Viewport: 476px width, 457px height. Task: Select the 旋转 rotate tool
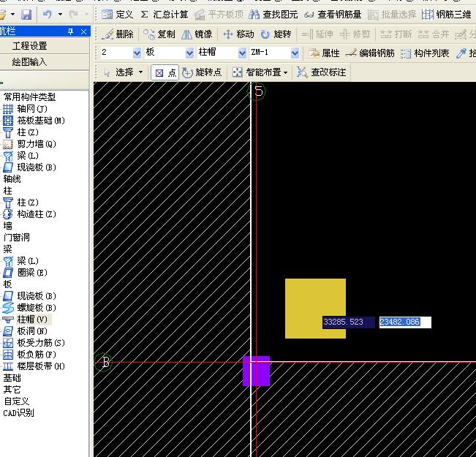[x=276, y=34]
